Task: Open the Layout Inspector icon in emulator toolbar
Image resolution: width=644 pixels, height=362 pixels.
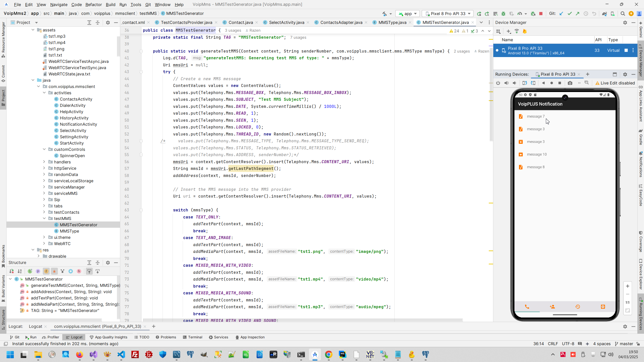Action: click(587, 83)
